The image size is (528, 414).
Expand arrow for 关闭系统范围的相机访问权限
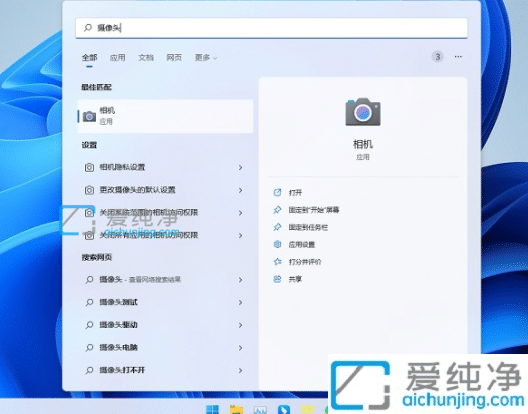point(240,213)
